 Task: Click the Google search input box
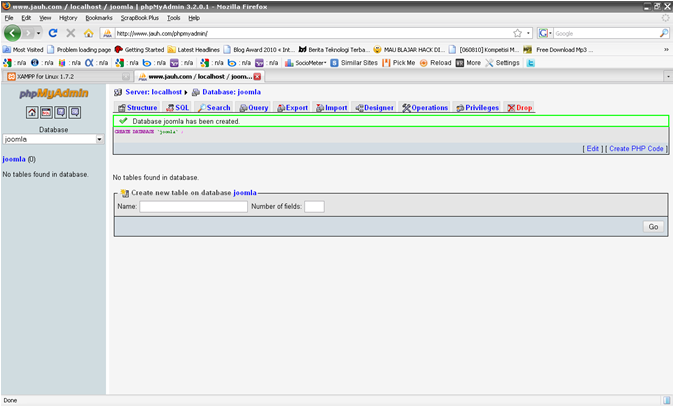coord(605,33)
